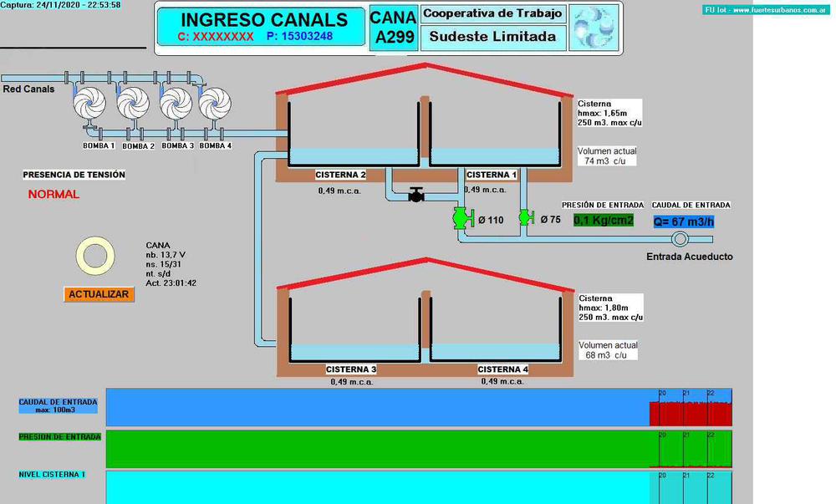Click the green Ø 110 valve
The image size is (836, 504).
coord(463,218)
